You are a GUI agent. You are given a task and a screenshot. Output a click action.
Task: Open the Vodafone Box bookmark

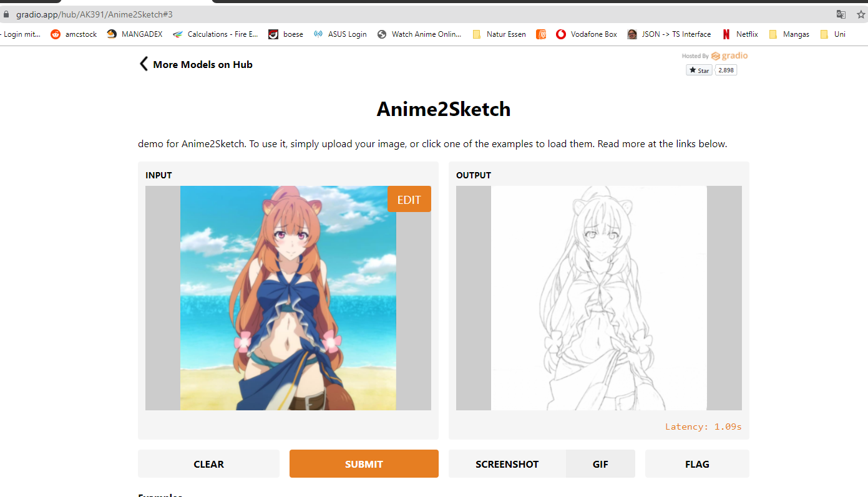click(x=587, y=34)
